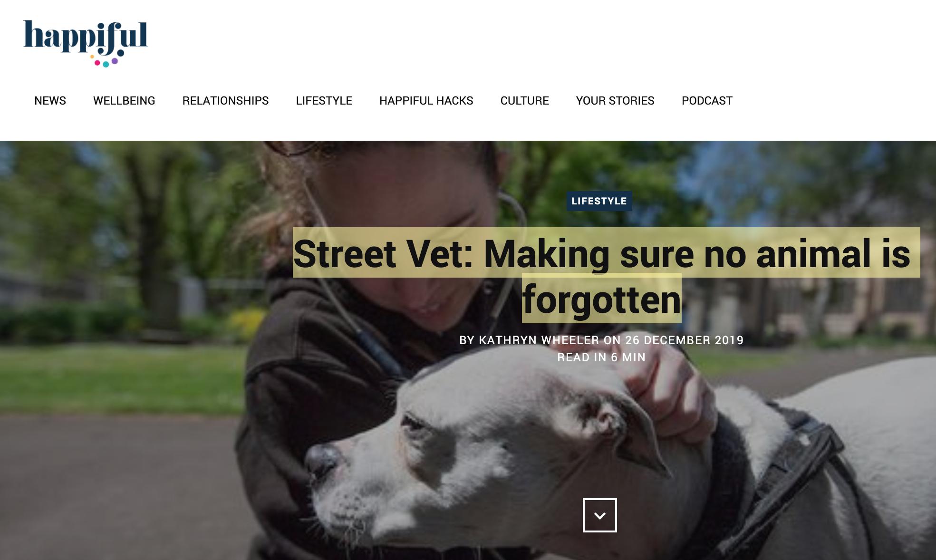Screen dimensions: 936x560
Task: Visit the Culture section
Action: (524, 101)
